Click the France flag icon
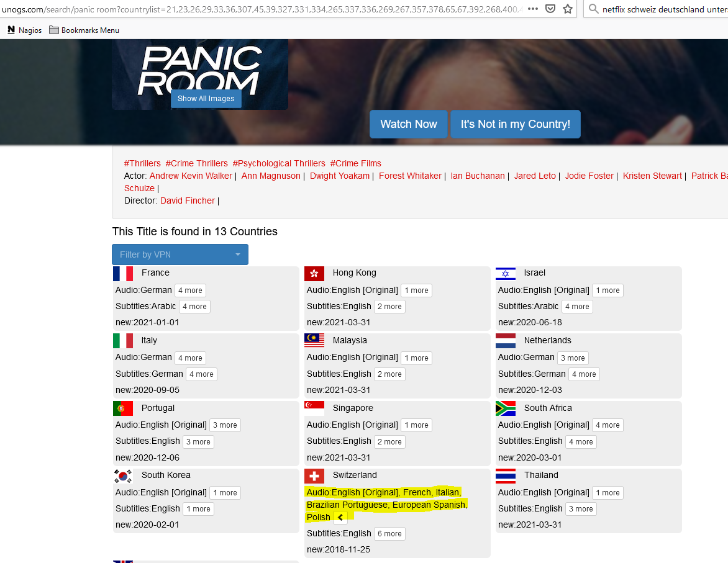Screen dimensions: 728x563 123,273
